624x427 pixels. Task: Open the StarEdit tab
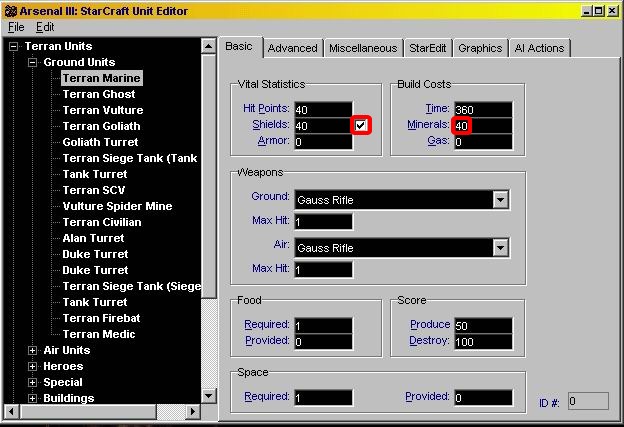(x=427, y=48)
